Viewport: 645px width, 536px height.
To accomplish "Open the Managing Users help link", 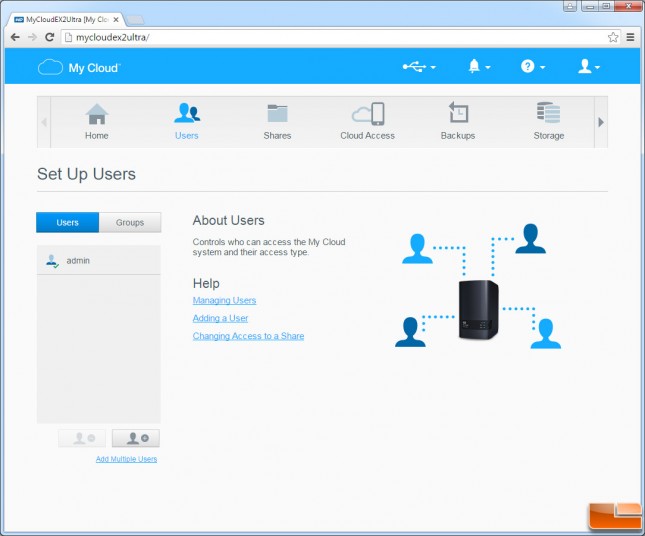I will [224, 301].
